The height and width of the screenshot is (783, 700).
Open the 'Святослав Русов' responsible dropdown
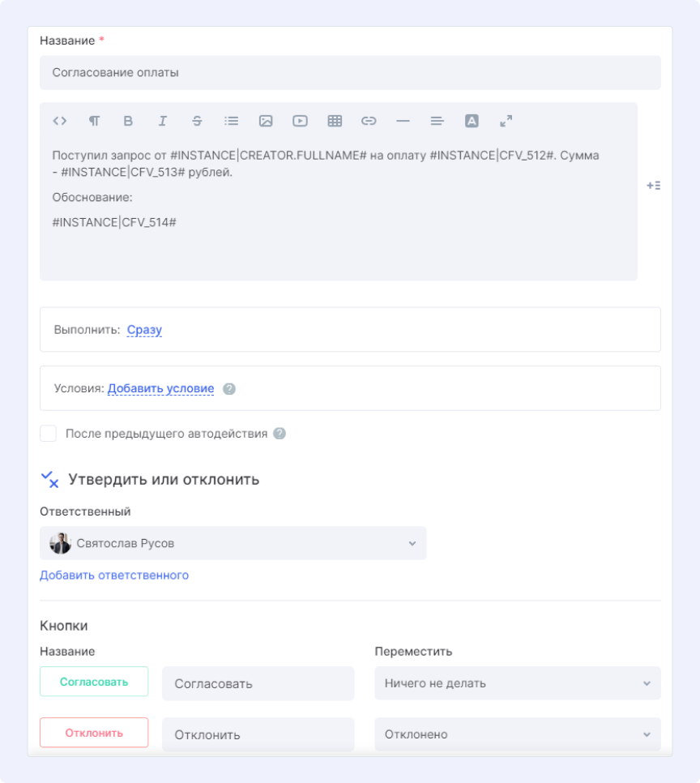(233, 543)
